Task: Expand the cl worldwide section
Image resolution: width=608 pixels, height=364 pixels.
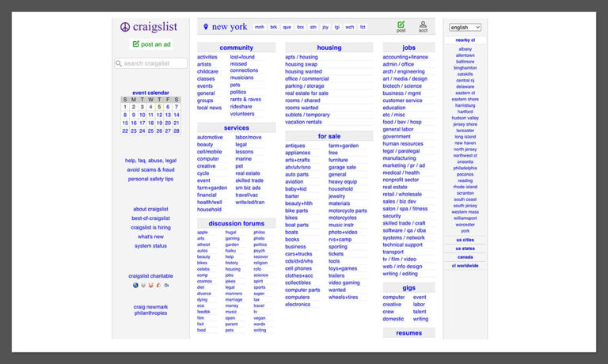Action: (465, 266)
